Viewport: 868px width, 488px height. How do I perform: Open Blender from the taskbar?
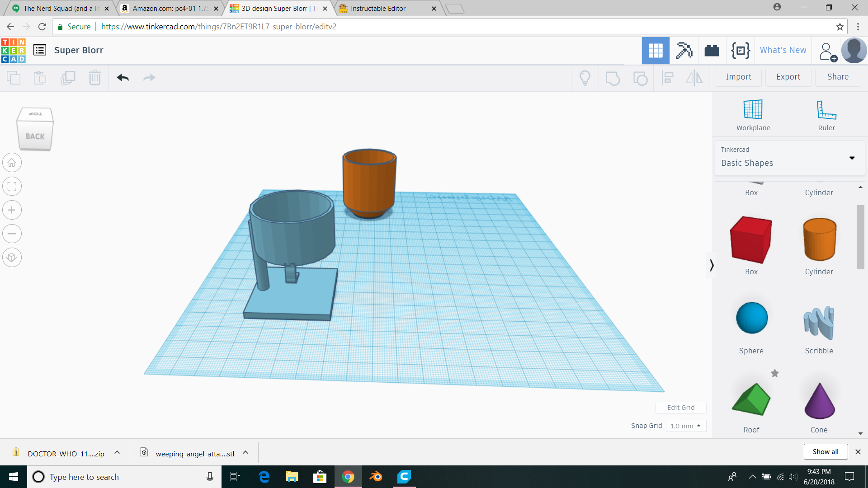[x=376, y=477]
